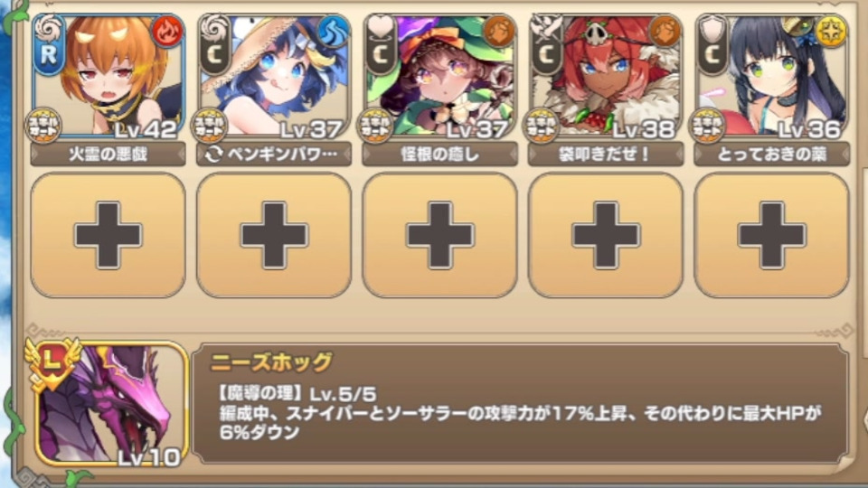Click the skill card badge on Lv 38 card

[541, 126]
